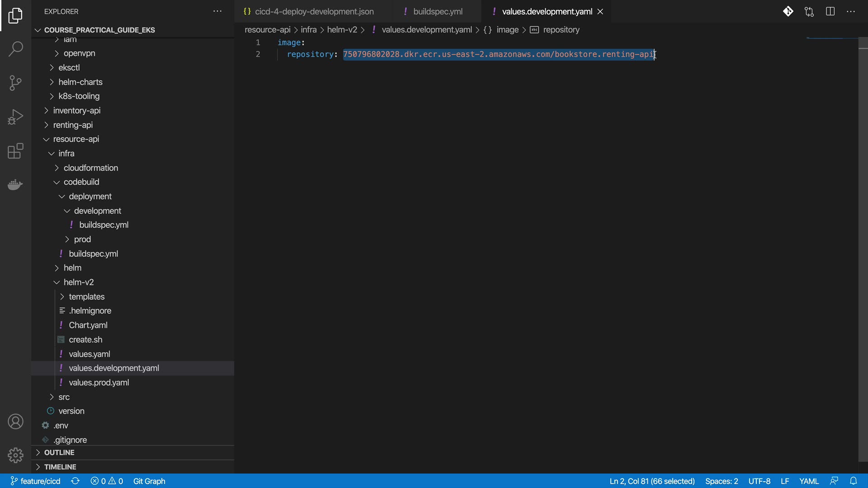Image resolution: width=868 pixels, height=488 pixels.
Task: Open values.prod.yaml in explorer
Action: point(99,383)
